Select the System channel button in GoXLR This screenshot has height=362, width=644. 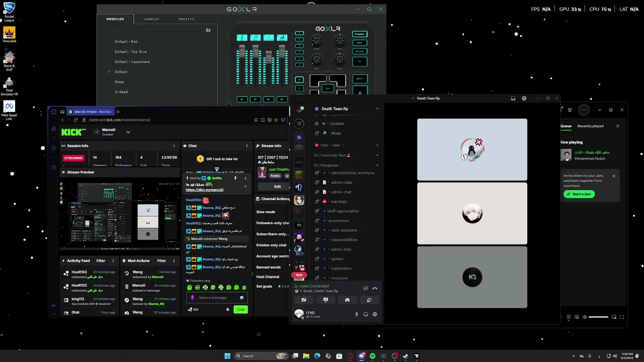coord(282,38)
